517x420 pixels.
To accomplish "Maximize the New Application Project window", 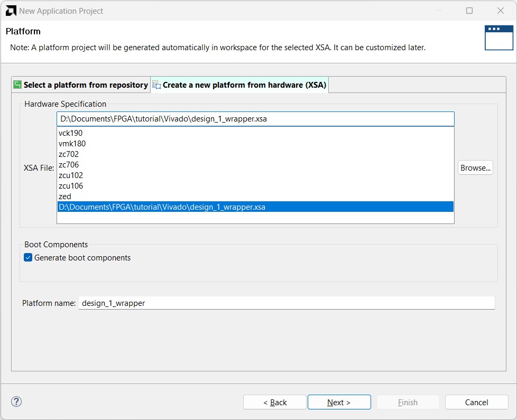I will [x=469, y=11].
